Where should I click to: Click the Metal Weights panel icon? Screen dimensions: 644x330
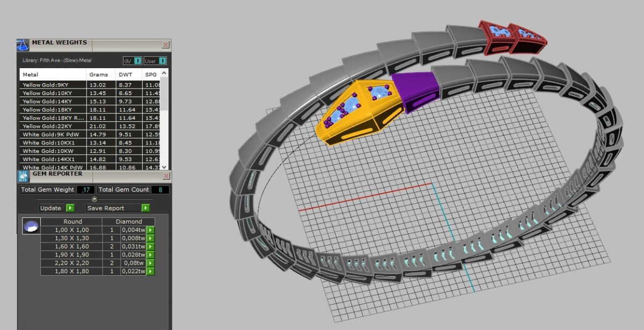click(x=23, y=45)
